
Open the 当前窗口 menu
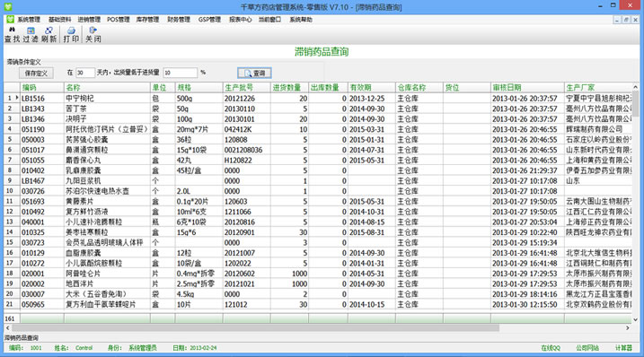pyautogui.click(x=269, y=20)
